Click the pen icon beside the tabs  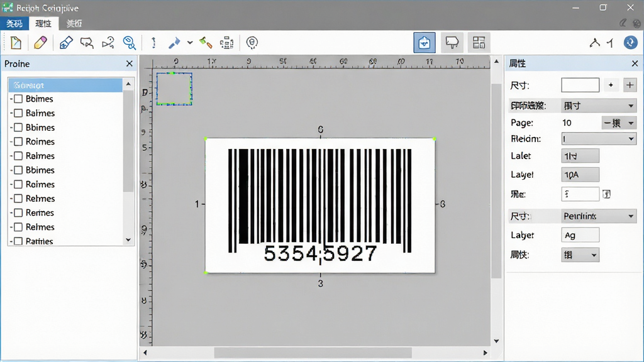click(x=623, y=23)
